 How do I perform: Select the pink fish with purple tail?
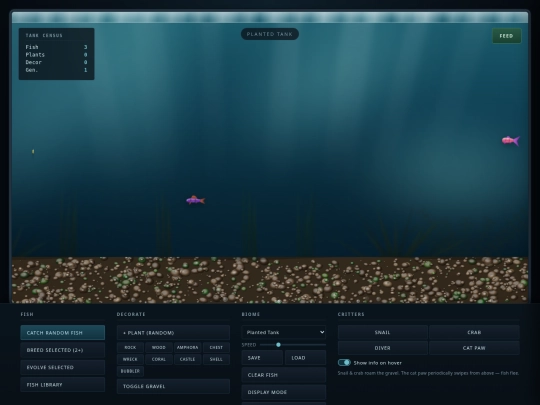click(511, 141)
